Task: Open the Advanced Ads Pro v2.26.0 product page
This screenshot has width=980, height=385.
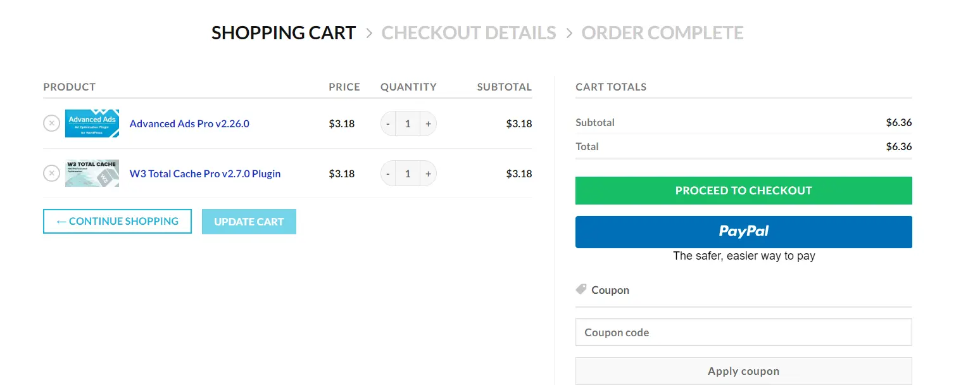Action: pos(189,123)
